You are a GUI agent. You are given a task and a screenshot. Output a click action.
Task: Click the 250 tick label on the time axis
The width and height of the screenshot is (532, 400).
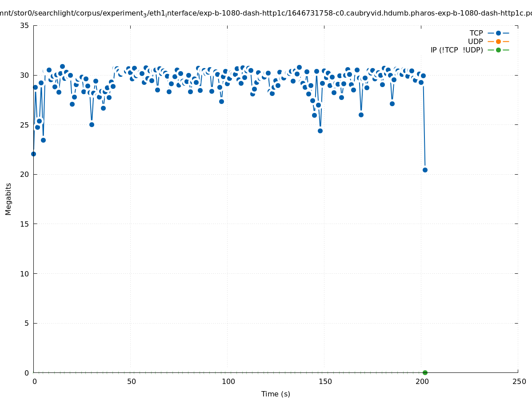click(518, 381)
